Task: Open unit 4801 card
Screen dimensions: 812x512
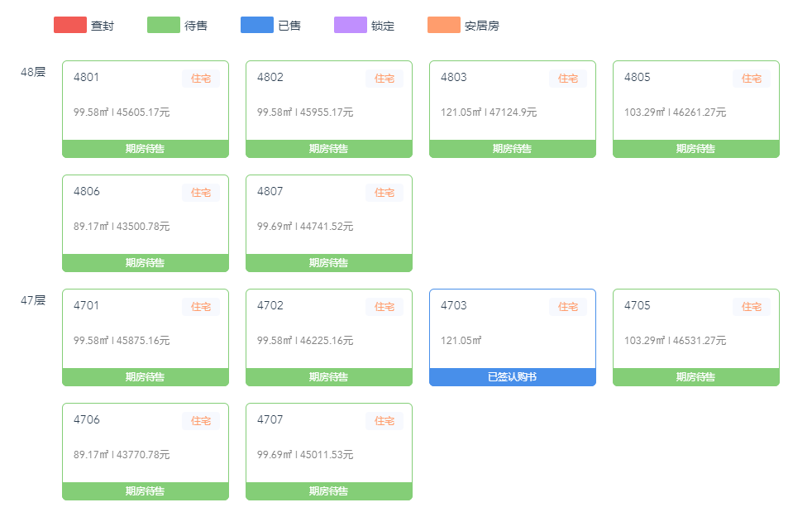Action: tap(146, 103)
